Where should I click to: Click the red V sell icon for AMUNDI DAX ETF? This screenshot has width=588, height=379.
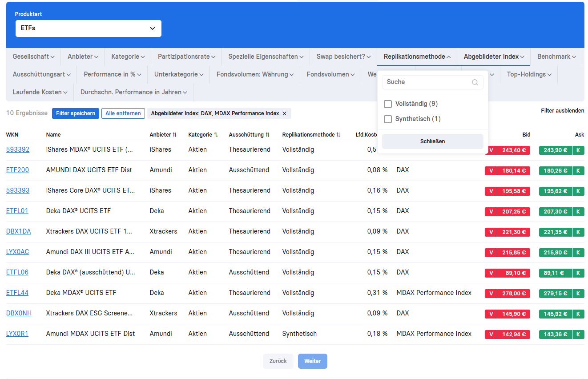[x=491, y=170]
